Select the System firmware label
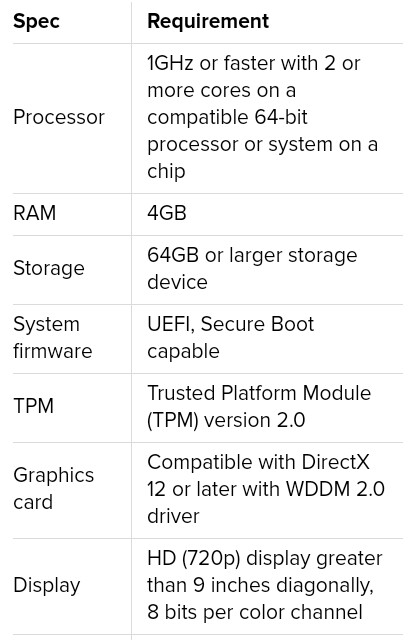The image size is (413, 640). 53,337
